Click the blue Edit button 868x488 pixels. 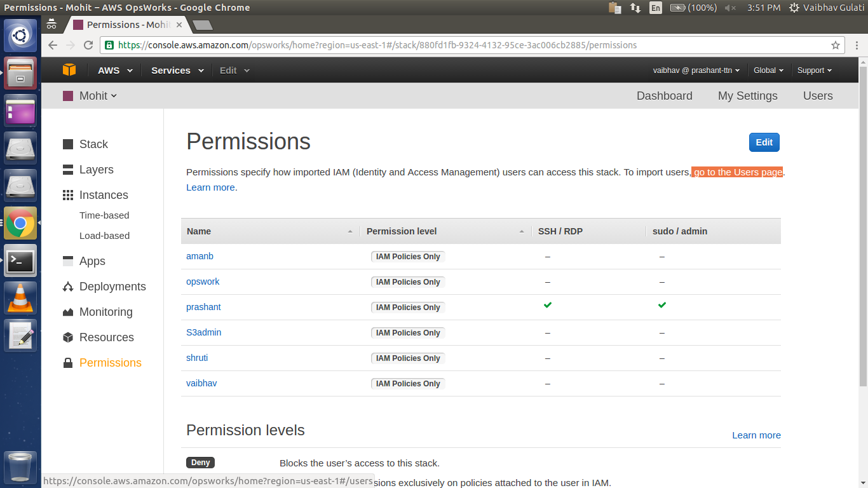click(x=764, y=142)
